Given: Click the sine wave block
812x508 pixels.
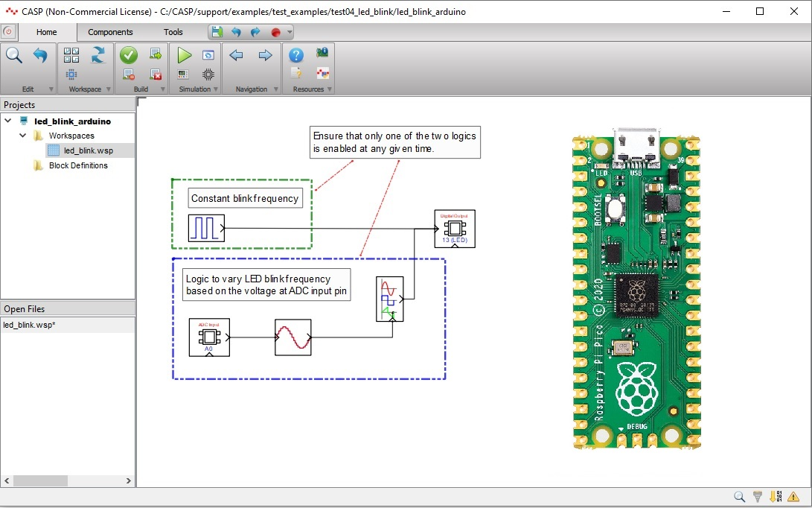Looking at the screenshot, I should click(x=293, y=337).
